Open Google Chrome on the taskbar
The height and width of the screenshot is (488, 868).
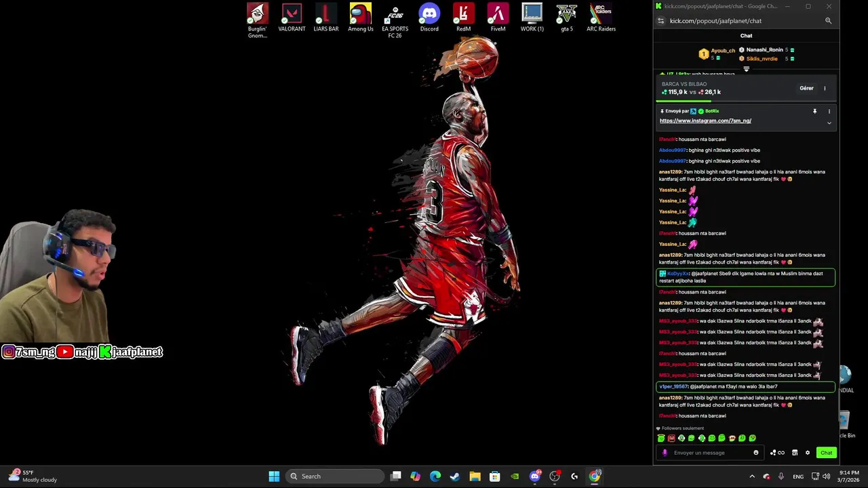click(595, 476)
